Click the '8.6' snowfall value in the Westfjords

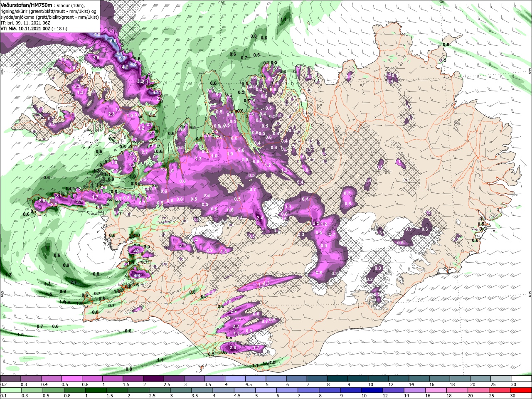pos(112,41)
